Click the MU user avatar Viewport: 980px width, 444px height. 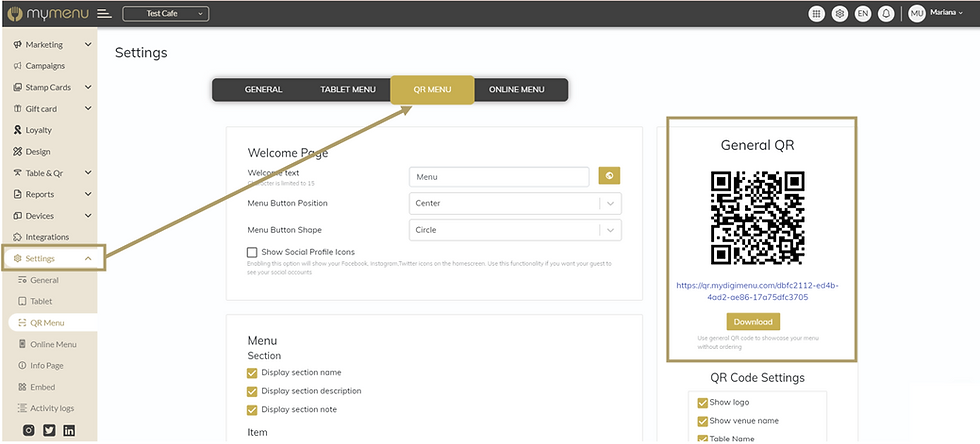tap(917, 13)
